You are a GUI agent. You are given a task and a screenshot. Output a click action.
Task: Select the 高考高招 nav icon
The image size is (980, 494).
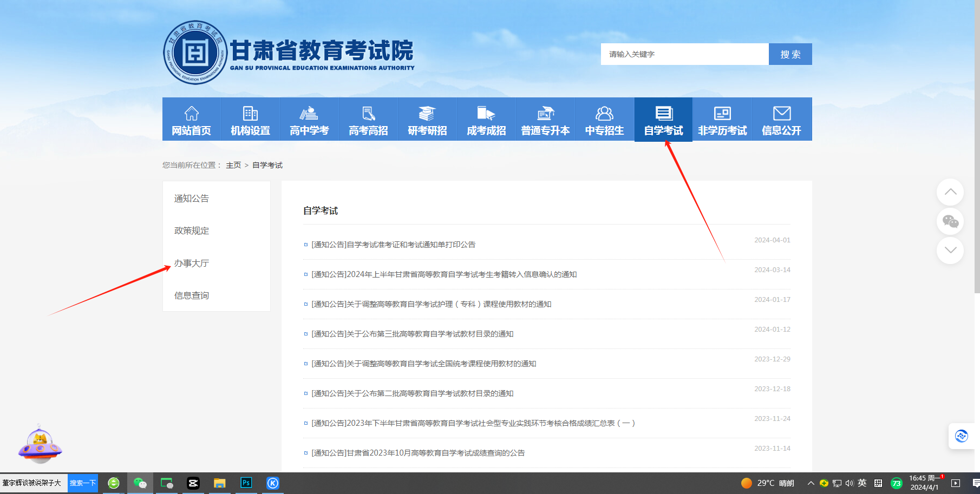coord(368,113)
